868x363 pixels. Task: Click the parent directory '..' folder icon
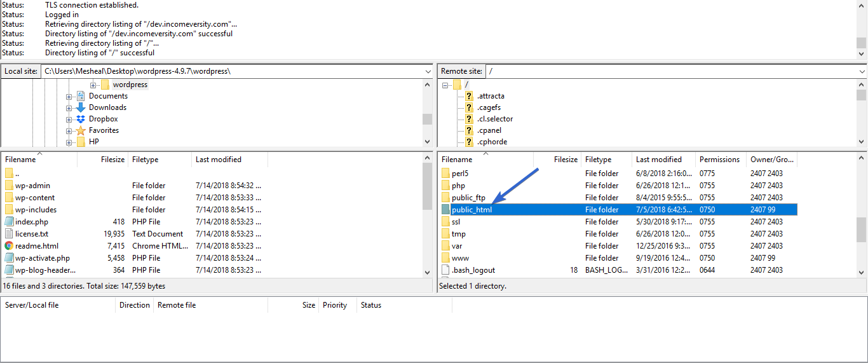[x=9, y=174]
